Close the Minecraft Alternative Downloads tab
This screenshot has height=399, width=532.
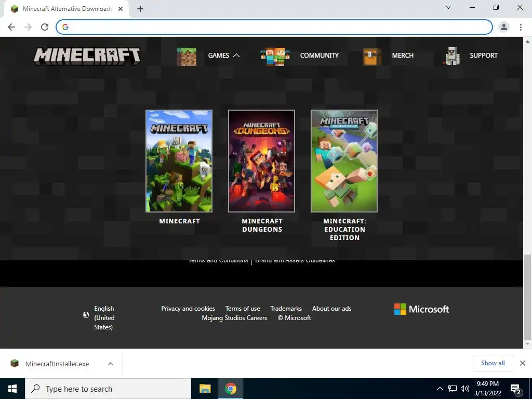coord(121,9)
